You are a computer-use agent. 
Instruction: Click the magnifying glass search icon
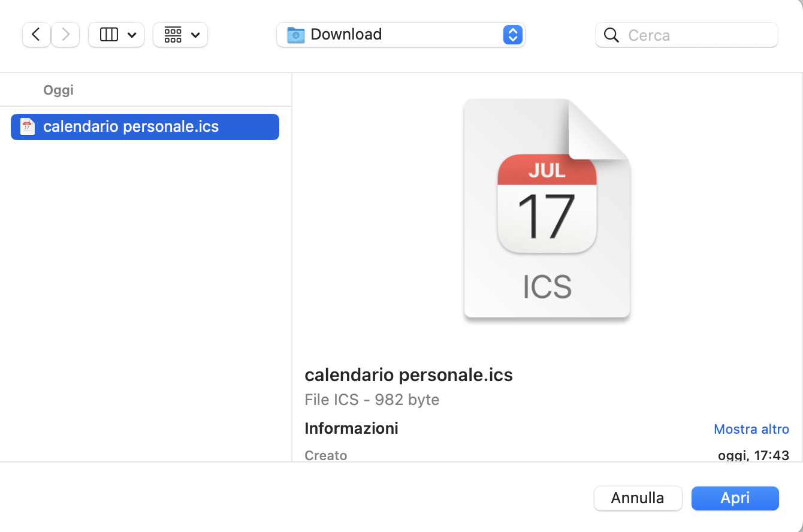pyautogui.click(x=611, y=35)
